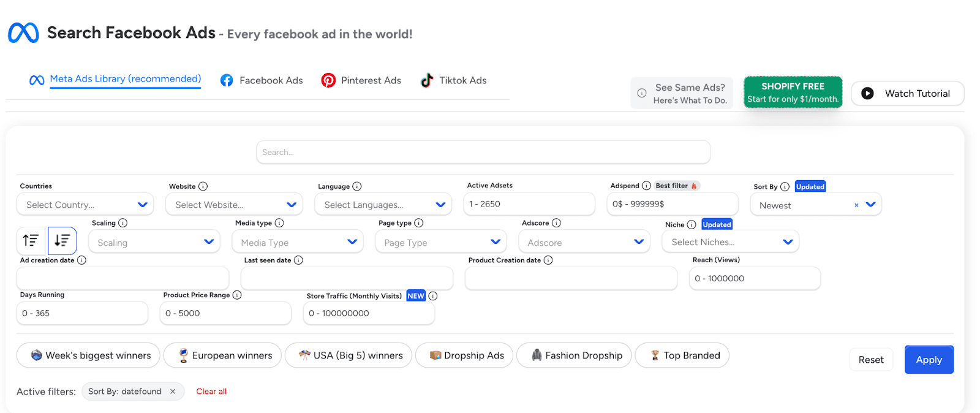
Task: Open the Page Type dropdown
Action: (441, 242)
